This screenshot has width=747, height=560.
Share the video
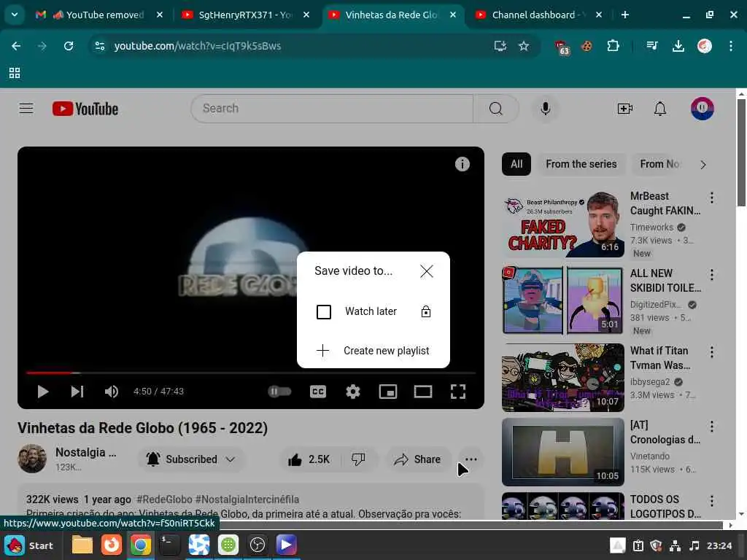pyautogui.click(x=417, y=459)
